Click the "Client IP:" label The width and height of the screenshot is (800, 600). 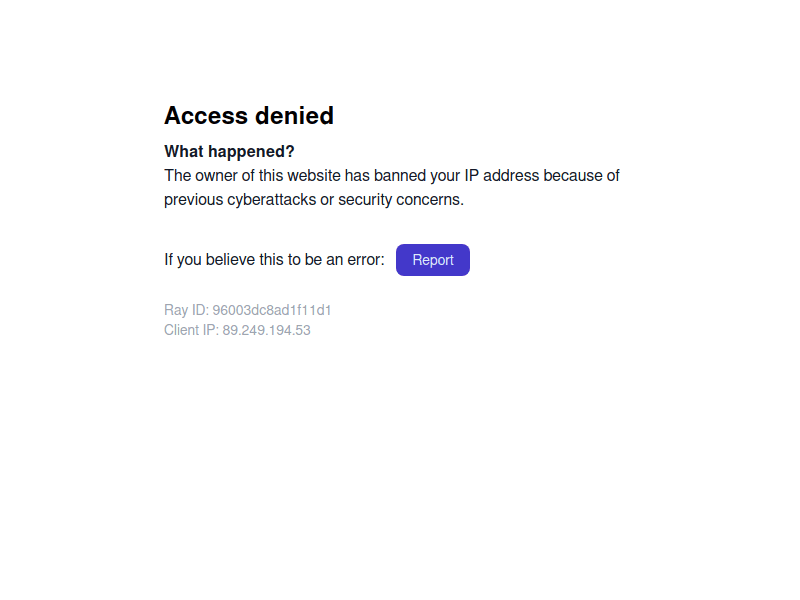191,330
